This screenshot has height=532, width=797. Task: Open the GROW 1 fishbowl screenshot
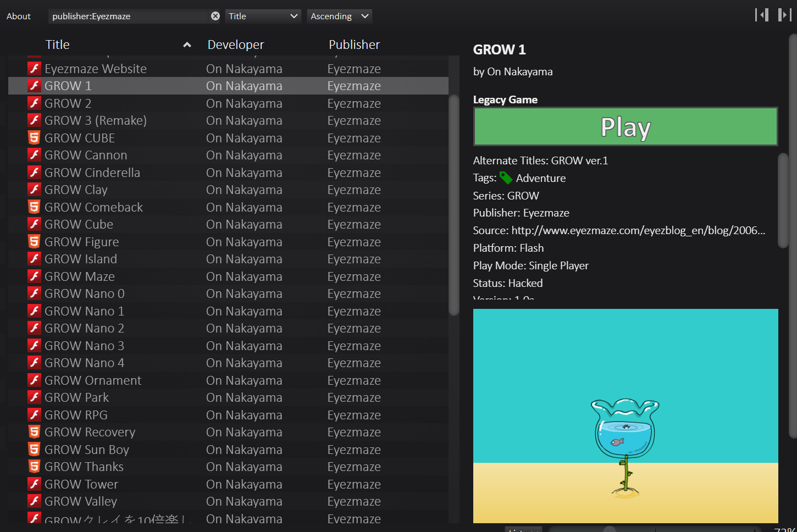(626, 415)
